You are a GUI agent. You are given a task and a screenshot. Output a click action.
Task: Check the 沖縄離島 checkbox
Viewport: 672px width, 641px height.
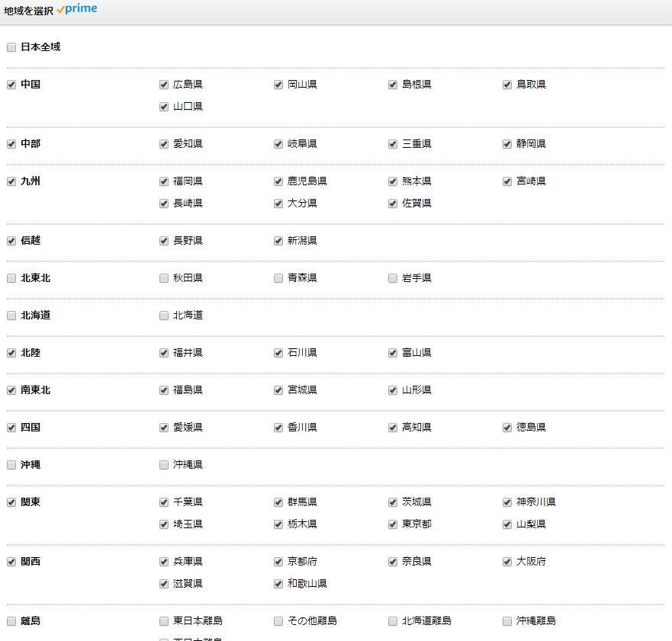coord(507,621)
